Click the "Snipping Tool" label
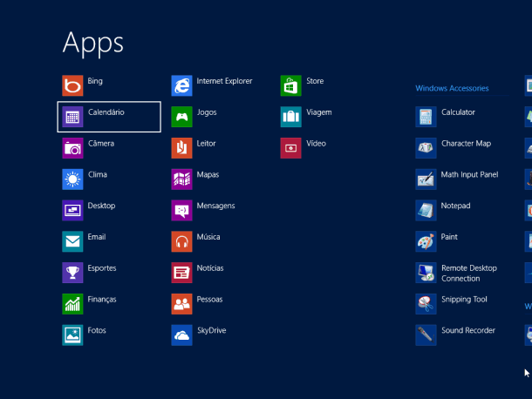 click(x=464, y=300)
